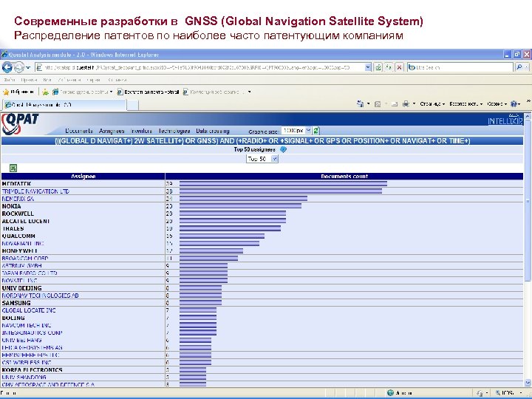Click the page vertical scrollbar thumb
This screenshot has width=532, height=399.
tap(528, 201)
